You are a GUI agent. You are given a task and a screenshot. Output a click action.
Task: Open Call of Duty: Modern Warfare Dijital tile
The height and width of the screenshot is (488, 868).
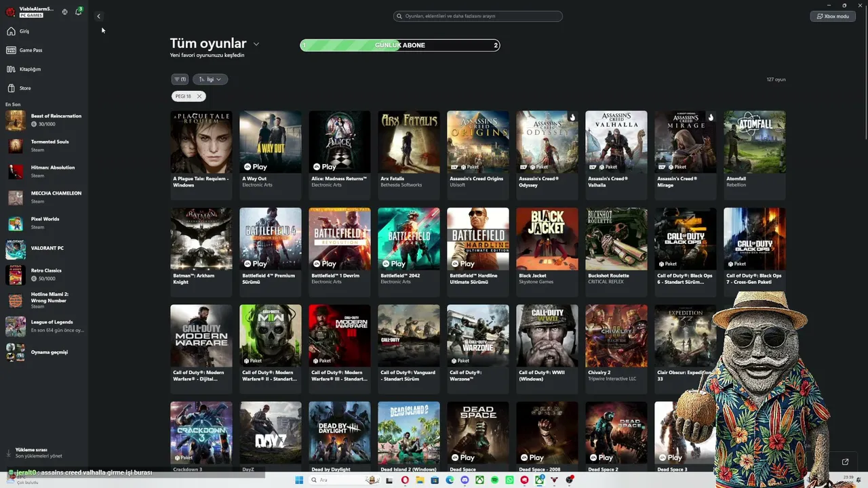tap(201, 349)
